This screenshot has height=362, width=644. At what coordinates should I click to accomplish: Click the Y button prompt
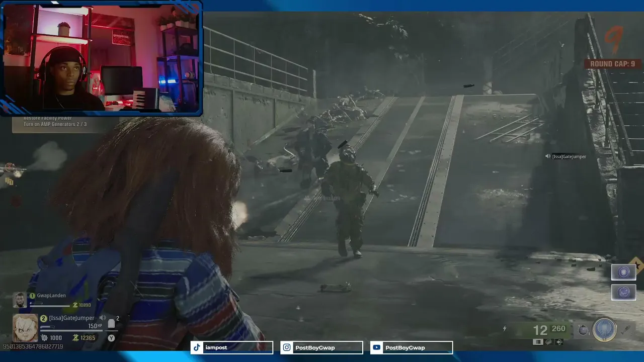pos(111,338)
